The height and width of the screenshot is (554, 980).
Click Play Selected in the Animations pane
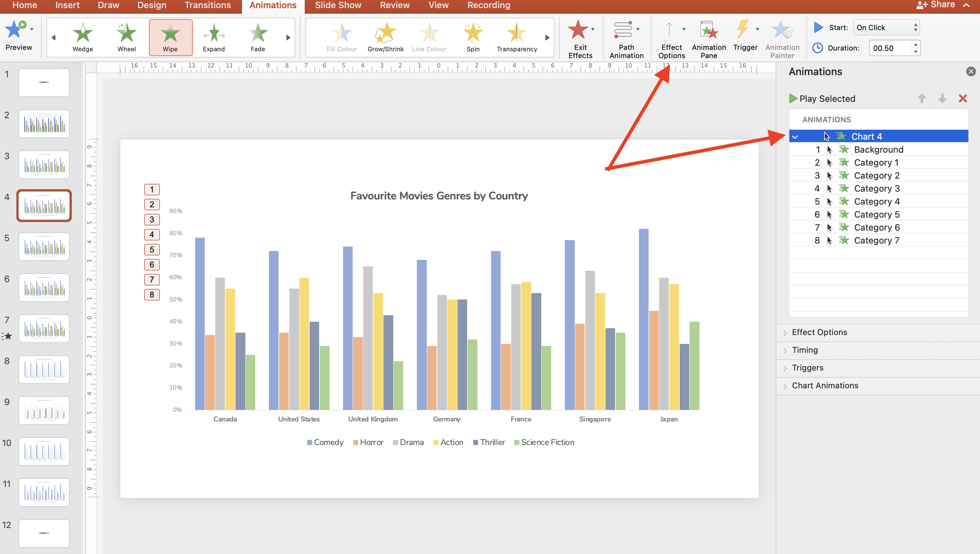[x=822, y=98]
